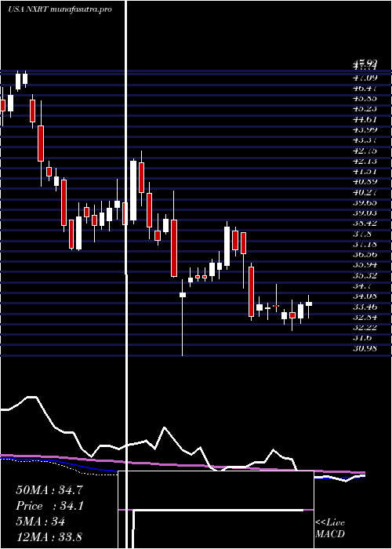
Task: Click the 39.65 price axis label
Action: [365, 202]
